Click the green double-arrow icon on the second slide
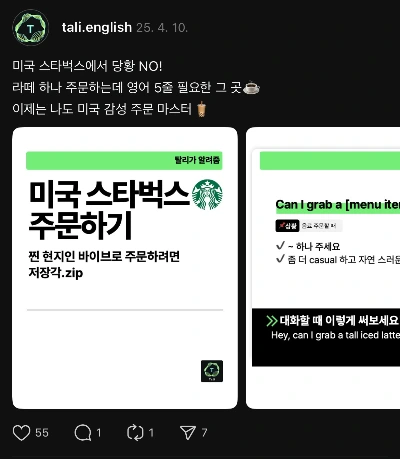This screenshot has height=459, width=400. 272,321
